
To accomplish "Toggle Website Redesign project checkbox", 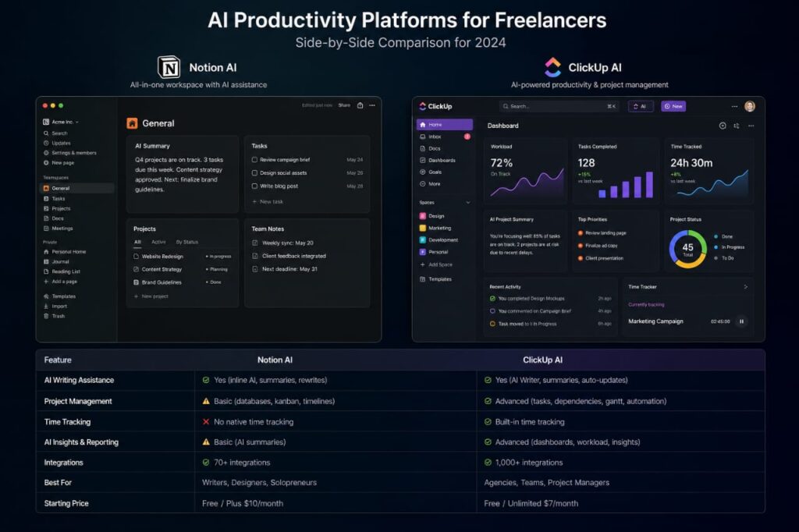I will tap(136, 257).
